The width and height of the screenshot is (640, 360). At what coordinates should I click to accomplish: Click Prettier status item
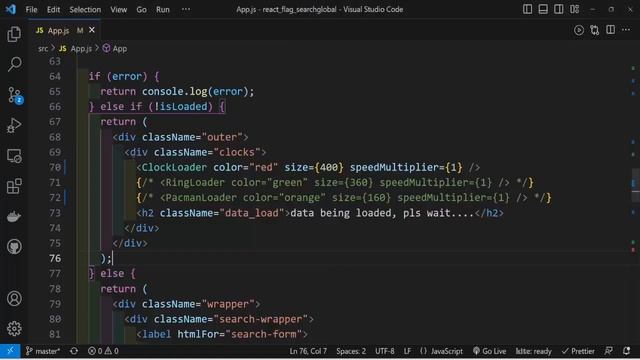[x=578, y=351]
